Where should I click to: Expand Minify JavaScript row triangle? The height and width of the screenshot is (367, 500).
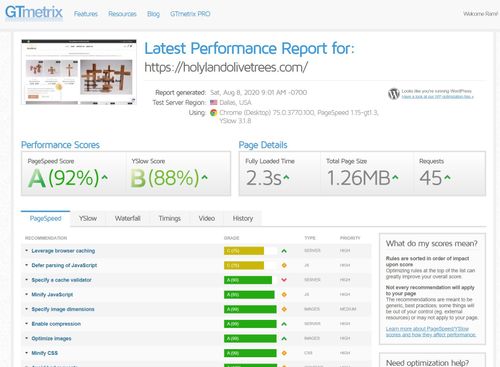pos(27,294)
